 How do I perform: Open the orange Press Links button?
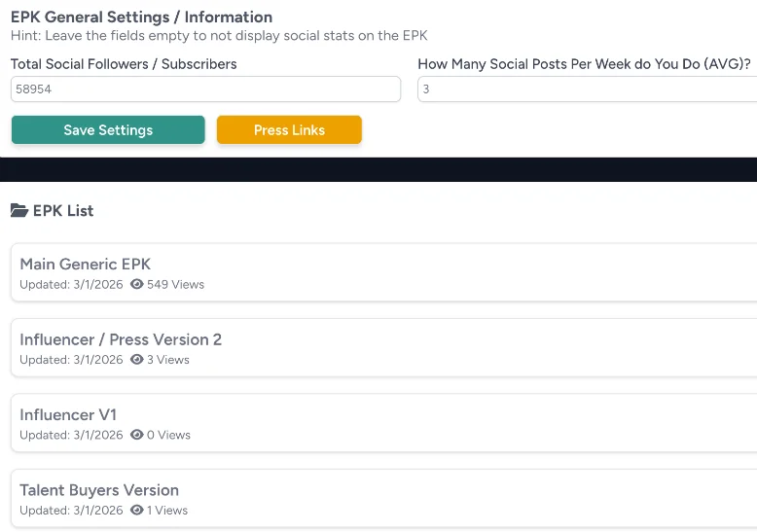click(289, 130)
